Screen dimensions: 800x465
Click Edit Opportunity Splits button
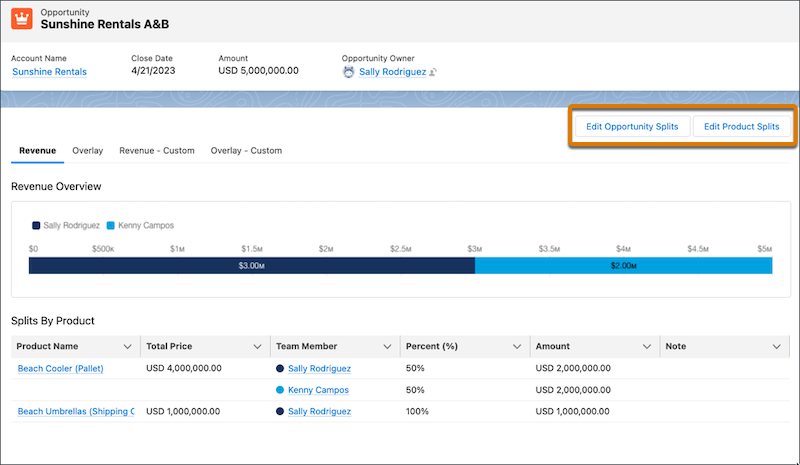point(632,127)
